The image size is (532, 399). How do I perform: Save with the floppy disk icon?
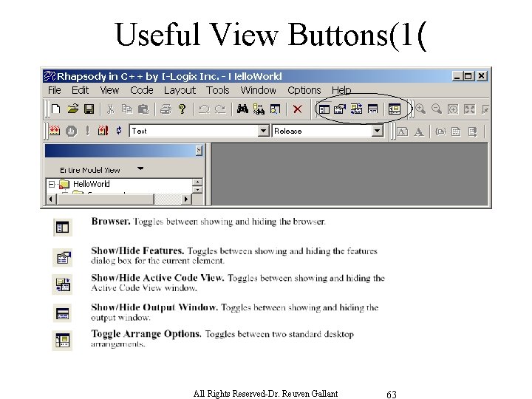tap(89, 109)
